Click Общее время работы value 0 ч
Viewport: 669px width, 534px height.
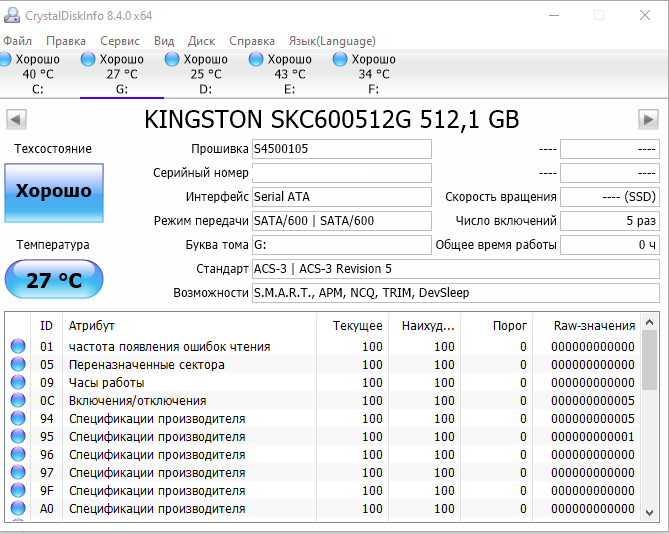coord(610,245)
